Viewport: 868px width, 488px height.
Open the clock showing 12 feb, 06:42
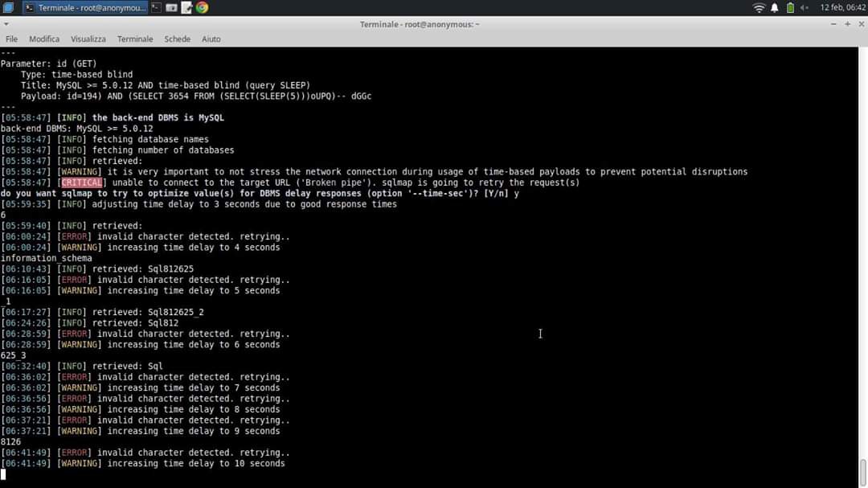[x=842, y=8]
